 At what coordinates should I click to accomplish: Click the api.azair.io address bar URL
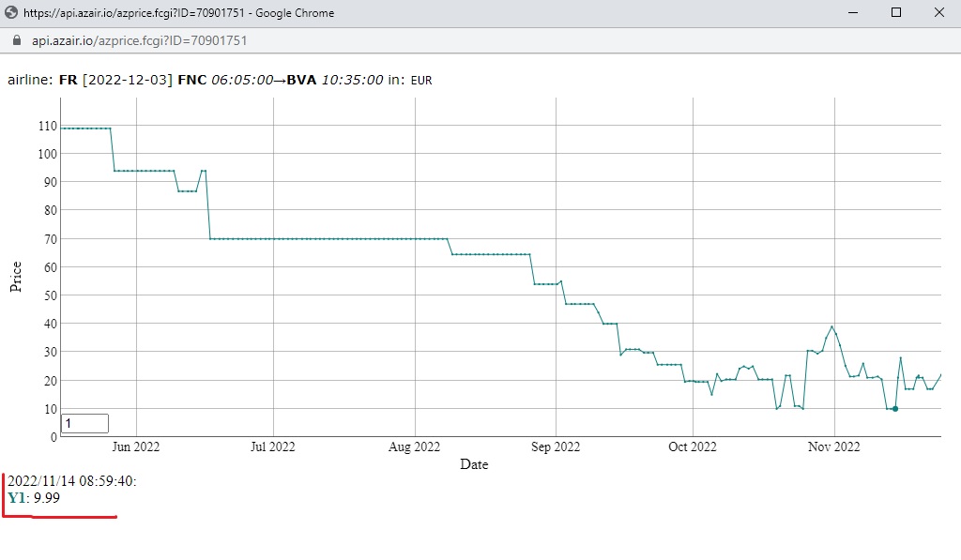click(x=139, y=40)
